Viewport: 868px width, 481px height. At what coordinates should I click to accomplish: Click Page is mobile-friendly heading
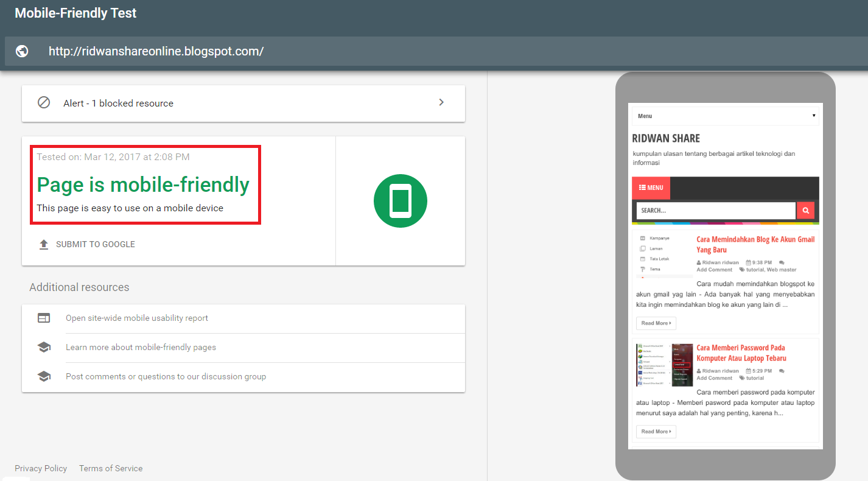tap(143, 184)
